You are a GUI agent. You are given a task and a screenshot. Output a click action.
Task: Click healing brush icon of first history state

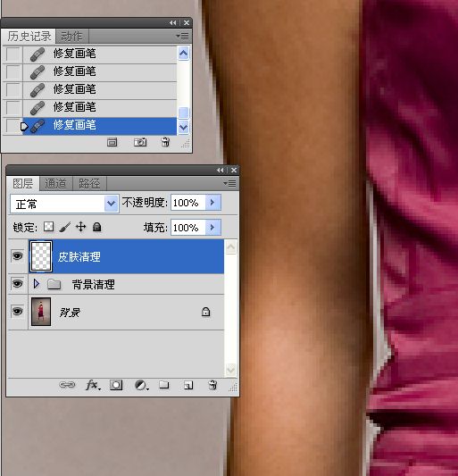[x=37, y=54]
